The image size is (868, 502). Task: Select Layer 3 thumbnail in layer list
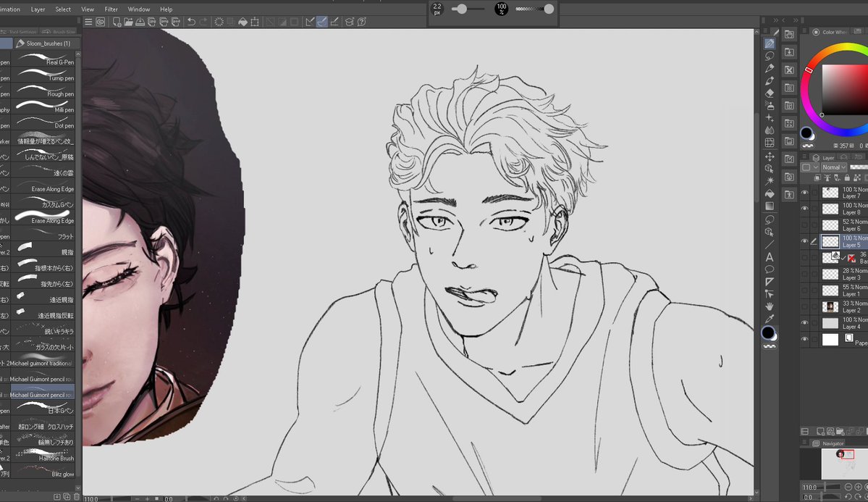[830, 275]
